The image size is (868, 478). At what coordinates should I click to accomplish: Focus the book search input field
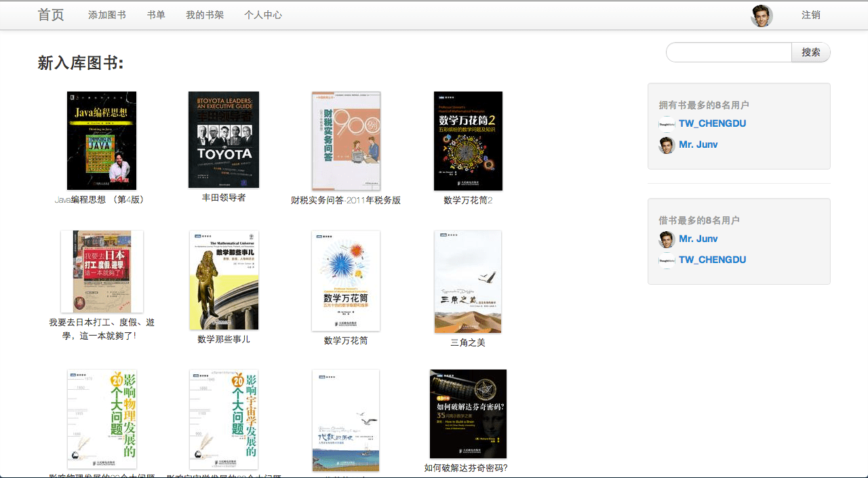pos(729,52)
